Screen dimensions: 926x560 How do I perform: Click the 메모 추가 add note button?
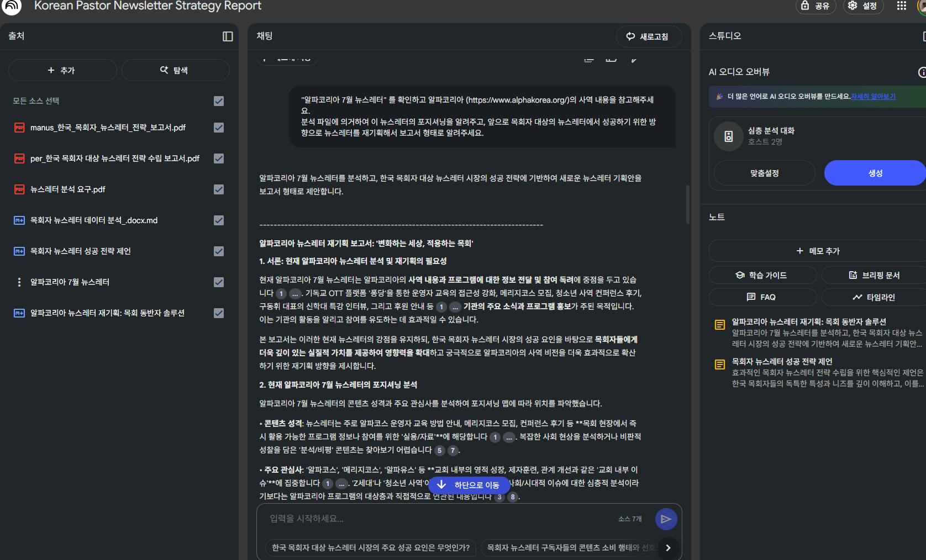(x=818, y=251)
